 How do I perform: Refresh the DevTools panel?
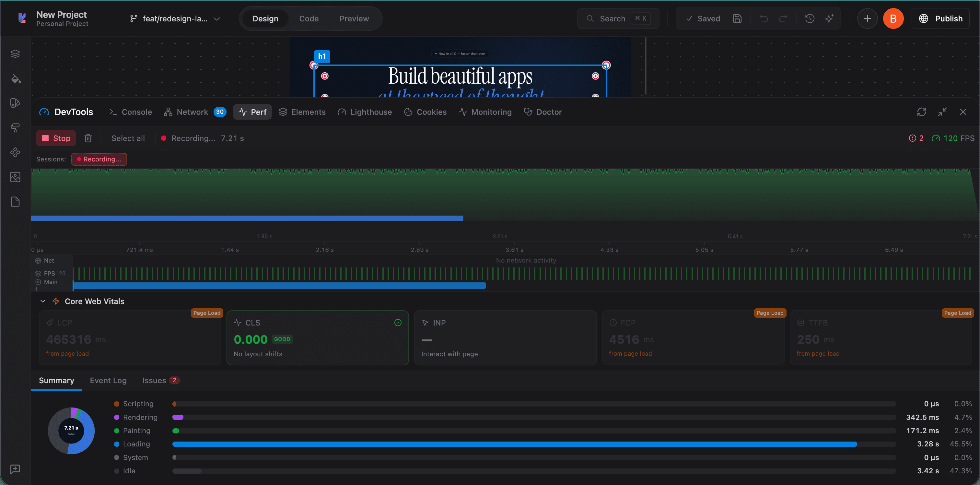(922, 112)
